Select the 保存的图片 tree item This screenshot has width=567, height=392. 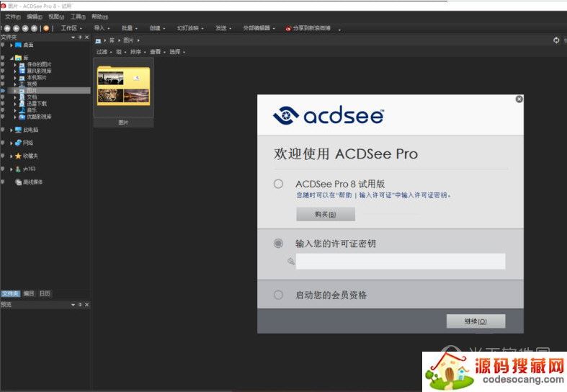click(39, 64)
